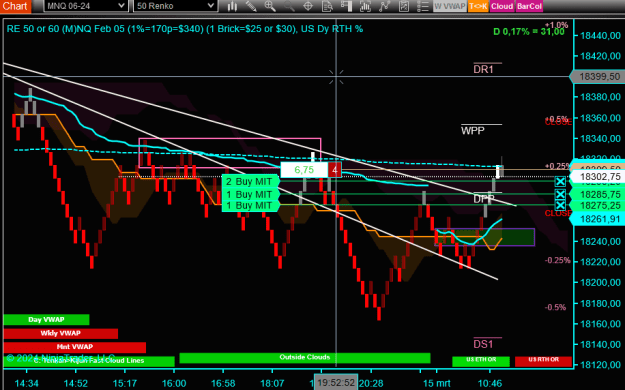The height and width of the screenshot is (390, 625).
Task: Toggle the W VWAP button
Action: (450, 6)
